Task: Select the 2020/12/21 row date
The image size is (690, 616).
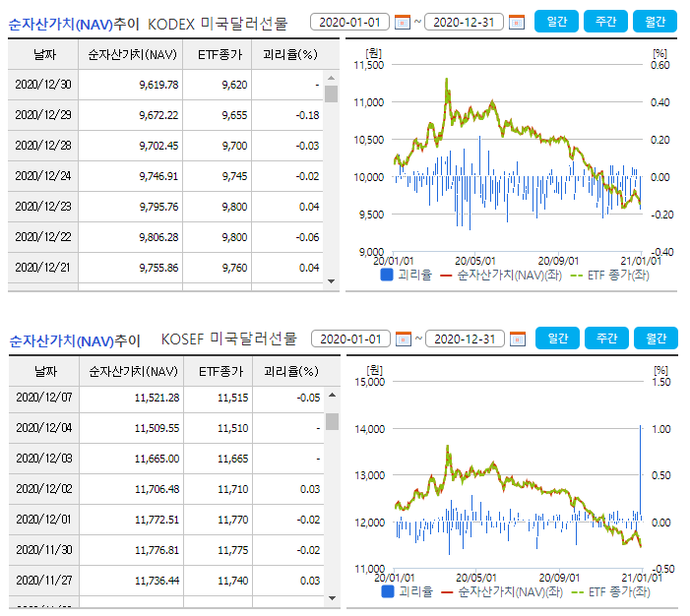Action: click(43, 268)
